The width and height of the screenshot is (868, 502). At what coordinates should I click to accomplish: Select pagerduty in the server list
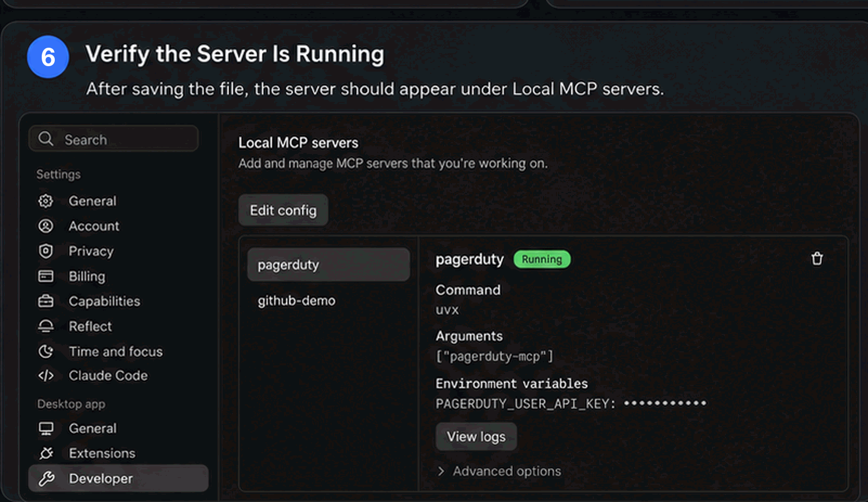(x=328, y=265)
